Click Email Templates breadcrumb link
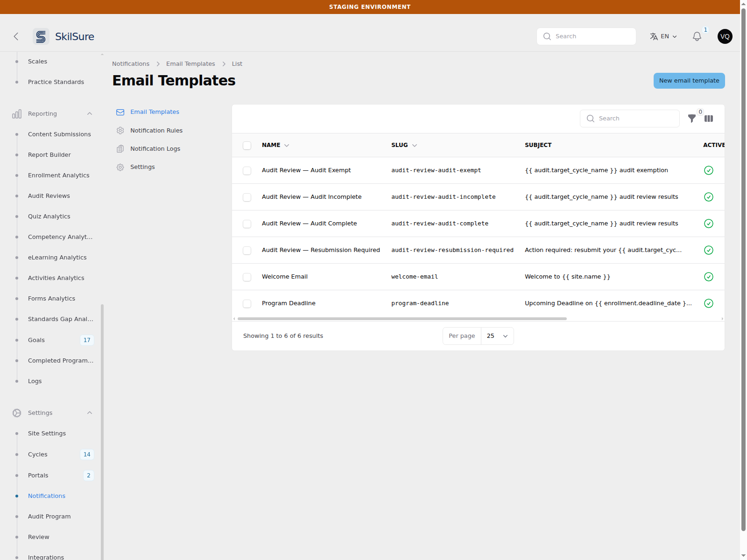Image resolution: width=747 pixels, height=560 pixels. (x=190, y=64)
